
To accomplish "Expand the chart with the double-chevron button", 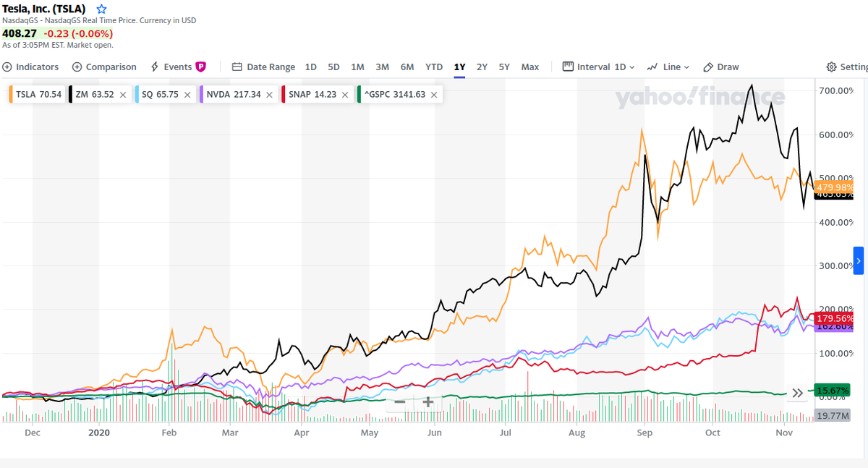I will (x=797, y=392).
